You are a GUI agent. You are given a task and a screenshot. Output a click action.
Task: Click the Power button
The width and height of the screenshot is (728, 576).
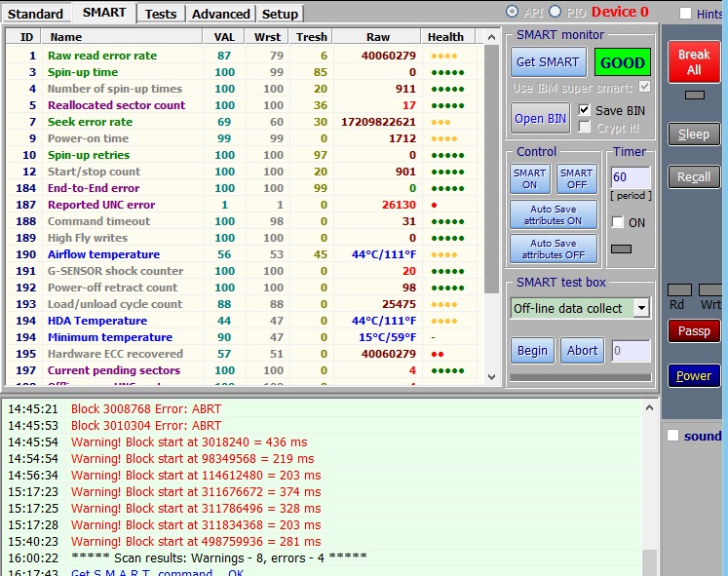(693, 376)
